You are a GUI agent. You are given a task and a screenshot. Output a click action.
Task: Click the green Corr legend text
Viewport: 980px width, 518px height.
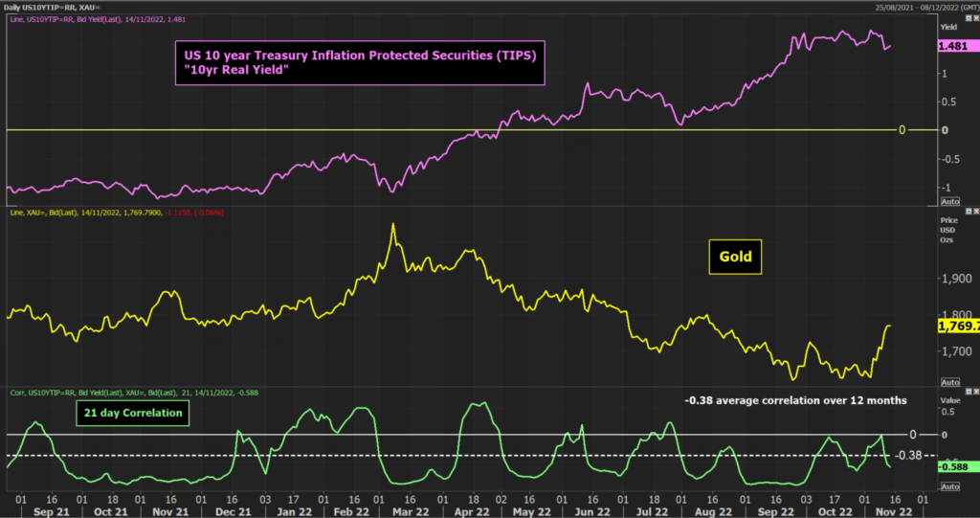(x=134, y=393)
